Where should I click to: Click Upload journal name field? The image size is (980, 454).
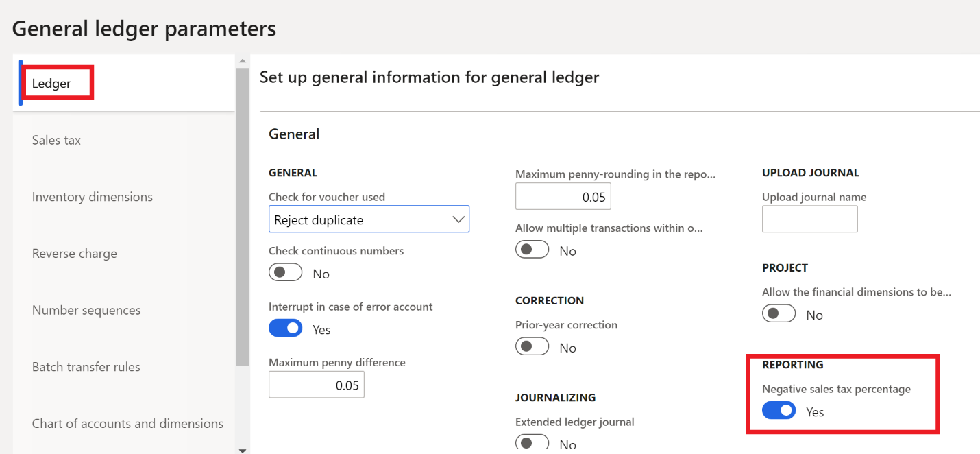[810, 219]
